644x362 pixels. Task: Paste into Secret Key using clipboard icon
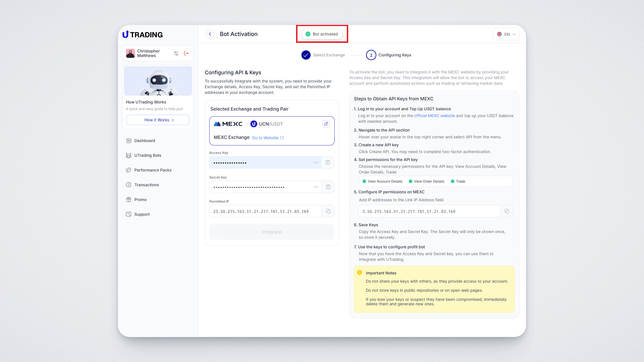tap(328, 187)
